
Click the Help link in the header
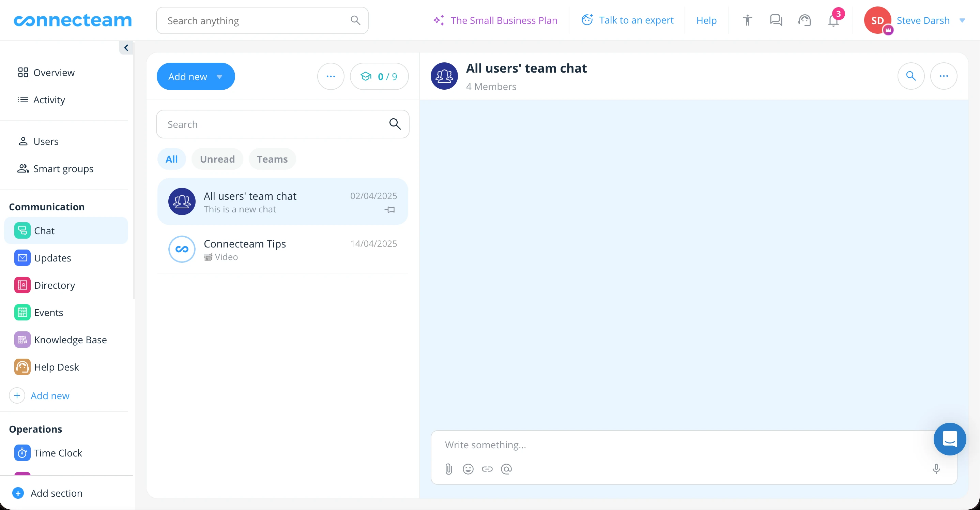click(x=706, y=20)
